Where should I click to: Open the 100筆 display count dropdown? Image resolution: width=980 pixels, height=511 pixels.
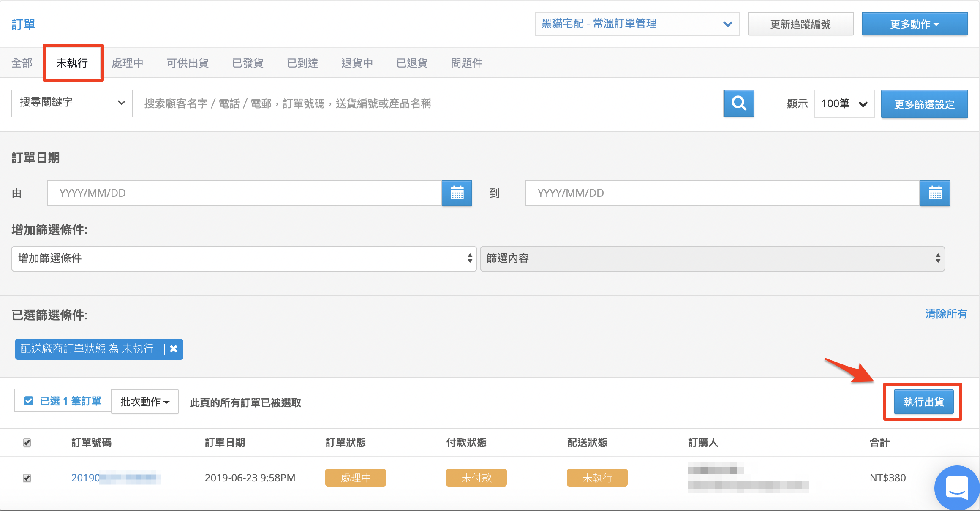(844, 104)
